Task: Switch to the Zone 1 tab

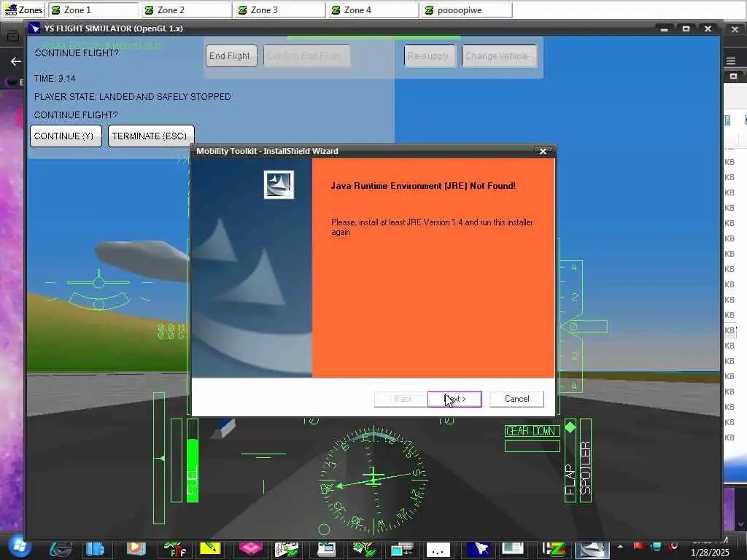Action: [93, 10]
